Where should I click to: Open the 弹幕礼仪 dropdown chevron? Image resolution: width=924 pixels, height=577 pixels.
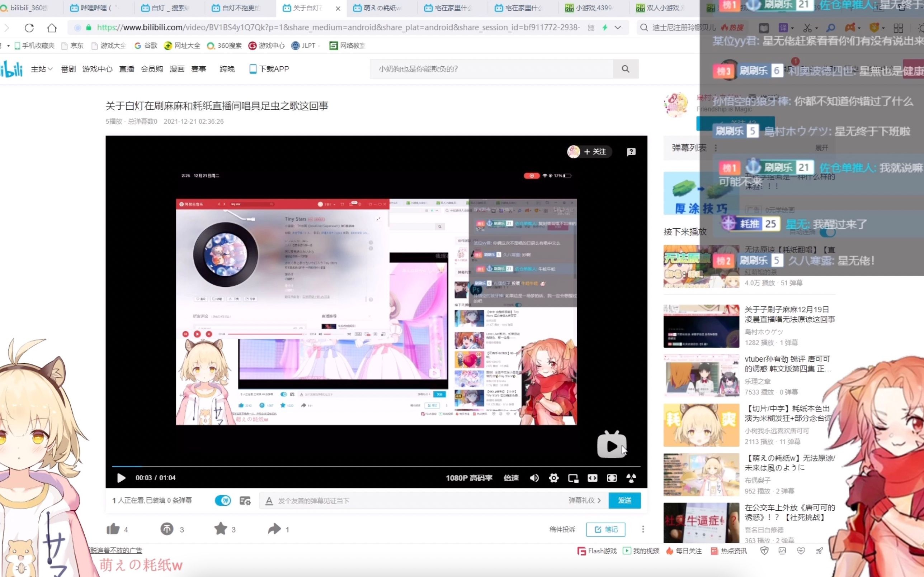(598, 500)
